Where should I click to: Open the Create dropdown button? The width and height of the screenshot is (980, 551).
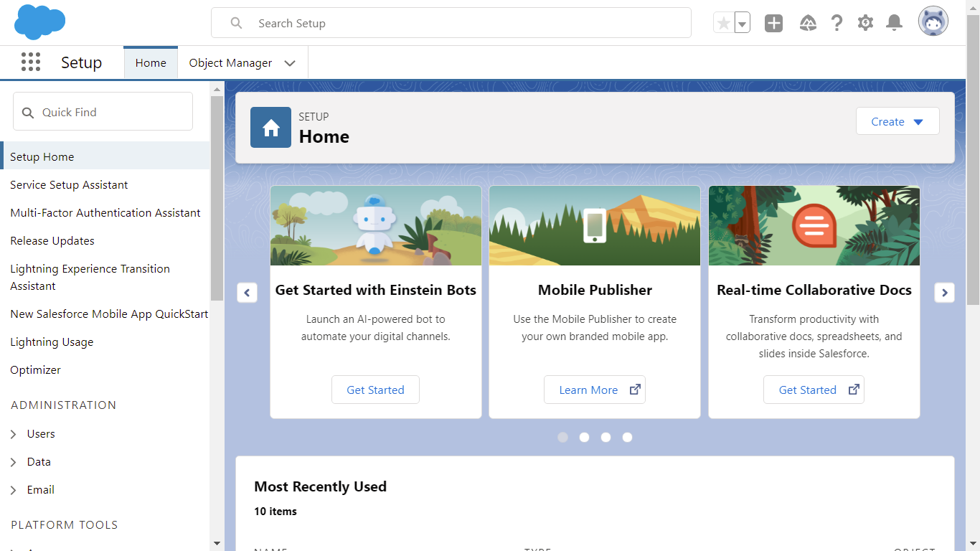pos(897,121)
